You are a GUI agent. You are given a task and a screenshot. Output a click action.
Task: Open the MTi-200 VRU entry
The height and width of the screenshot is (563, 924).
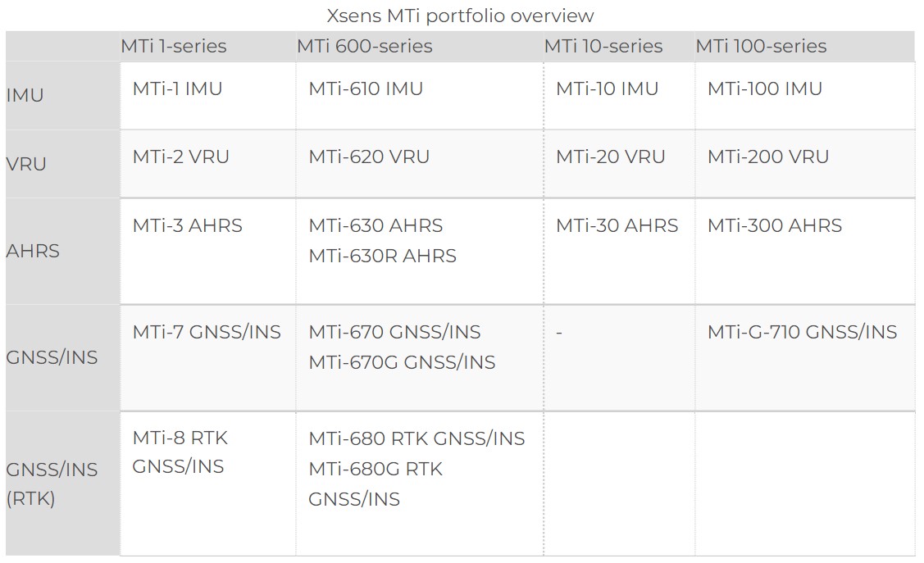(x=768, y=157)
